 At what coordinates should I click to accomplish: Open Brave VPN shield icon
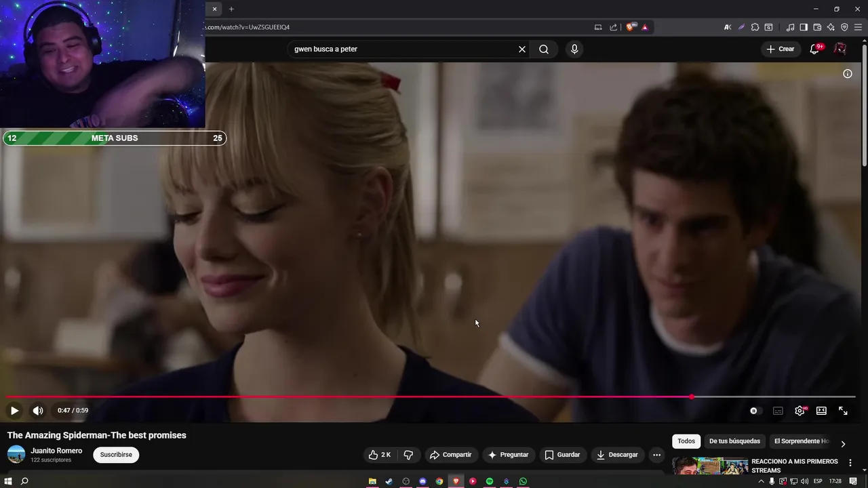point(844,27)
